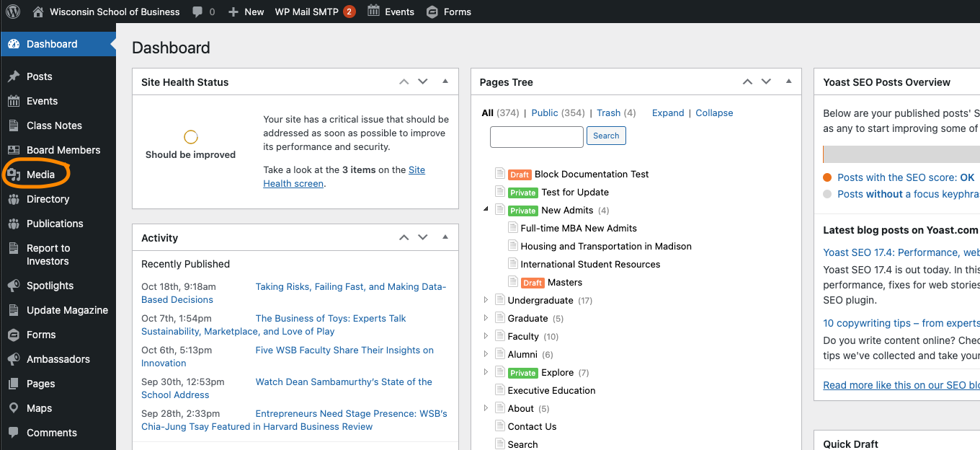The height and width of the screenshot is (450, 980).
Task: Click the Search button in Pages Tree
Action: pyautogui.click(x=606, y=136)
